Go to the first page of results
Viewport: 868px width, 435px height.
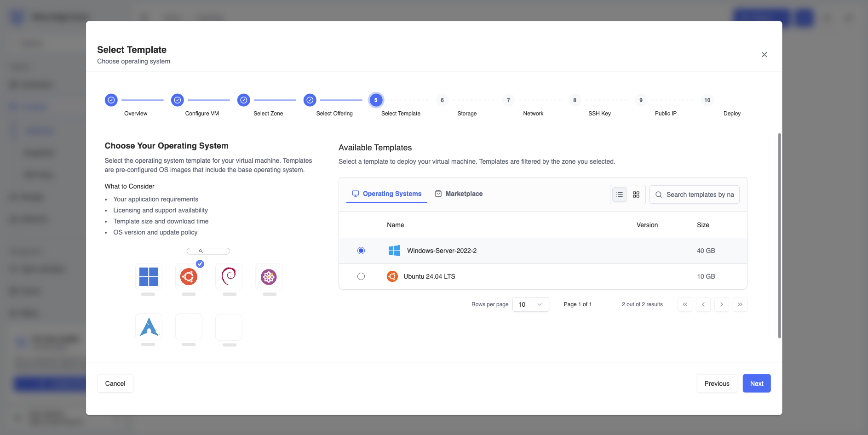685,304
